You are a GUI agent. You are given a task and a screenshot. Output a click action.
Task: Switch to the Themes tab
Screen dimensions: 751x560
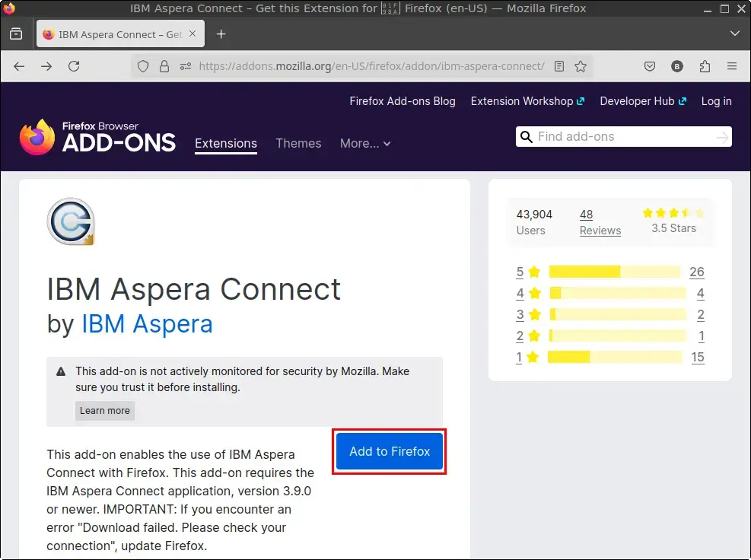[x=298, y=143]
